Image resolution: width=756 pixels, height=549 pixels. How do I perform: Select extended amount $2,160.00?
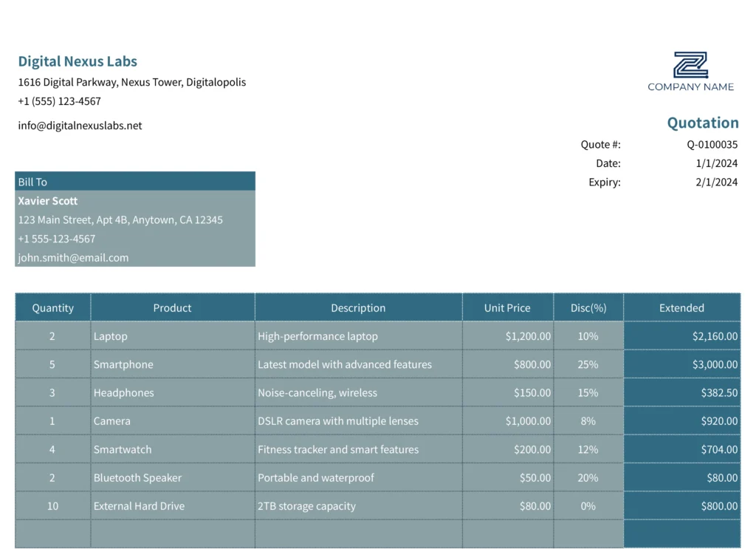tap(681, 335)
